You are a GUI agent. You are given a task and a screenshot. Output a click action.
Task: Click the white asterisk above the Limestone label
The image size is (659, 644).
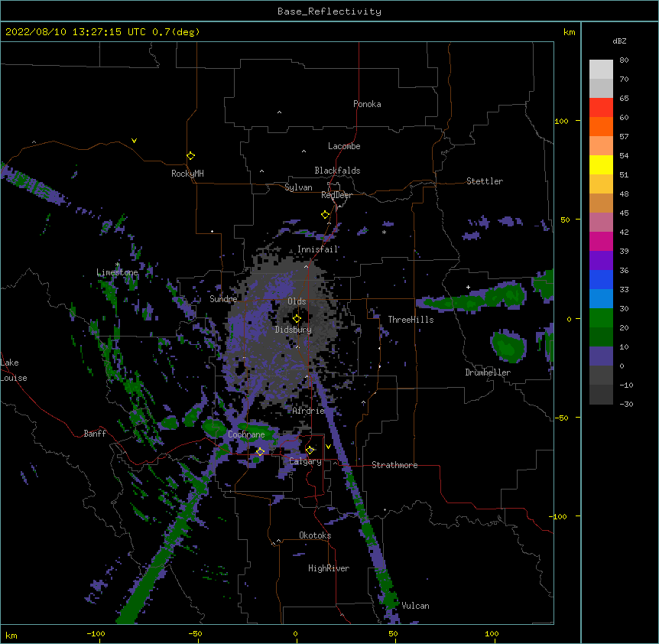click(x=117, y=265)
